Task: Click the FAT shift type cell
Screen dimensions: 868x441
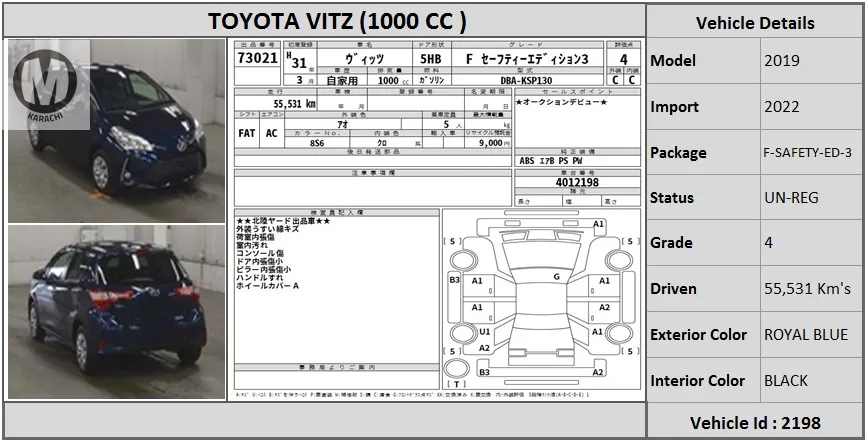Action: click(246, 133)
